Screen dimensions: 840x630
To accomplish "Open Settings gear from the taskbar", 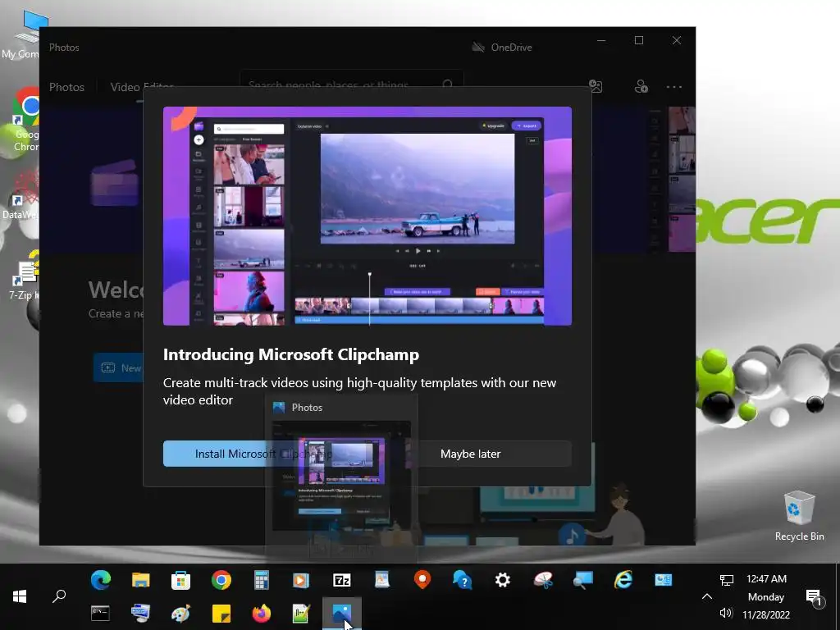I will pyautogui.click(x=503, y=580).
